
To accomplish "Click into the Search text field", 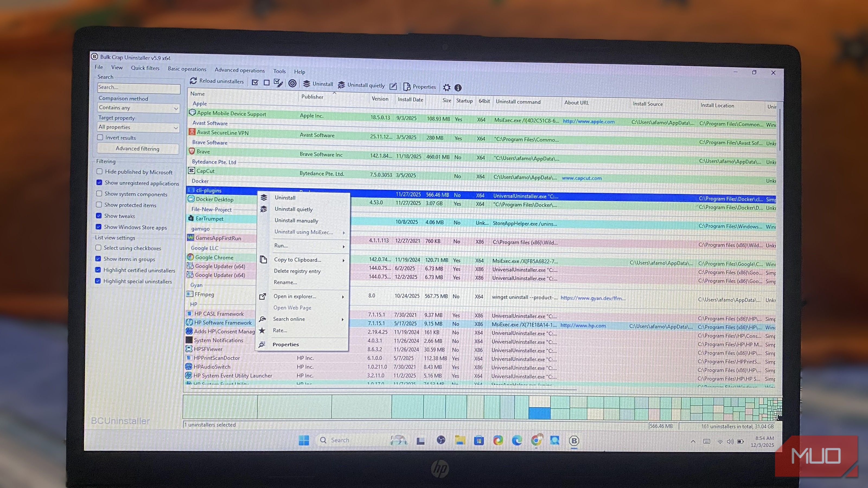I will coord(138,88).
